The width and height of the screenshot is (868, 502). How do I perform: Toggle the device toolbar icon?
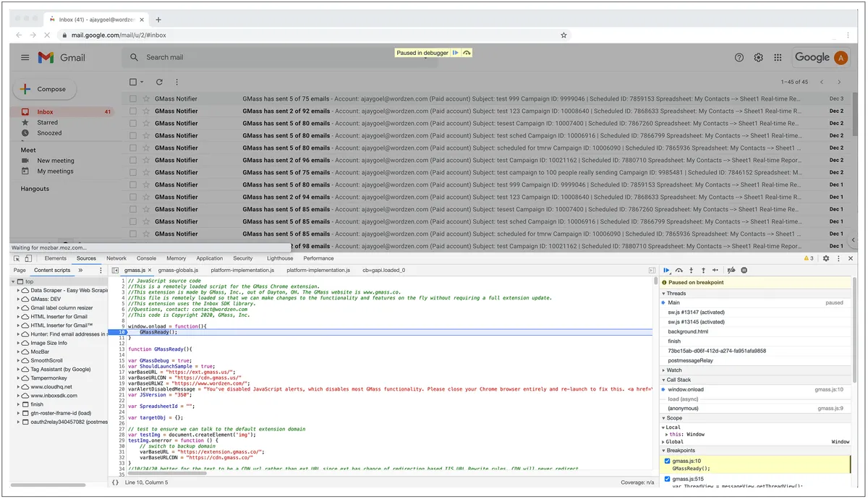28,258
